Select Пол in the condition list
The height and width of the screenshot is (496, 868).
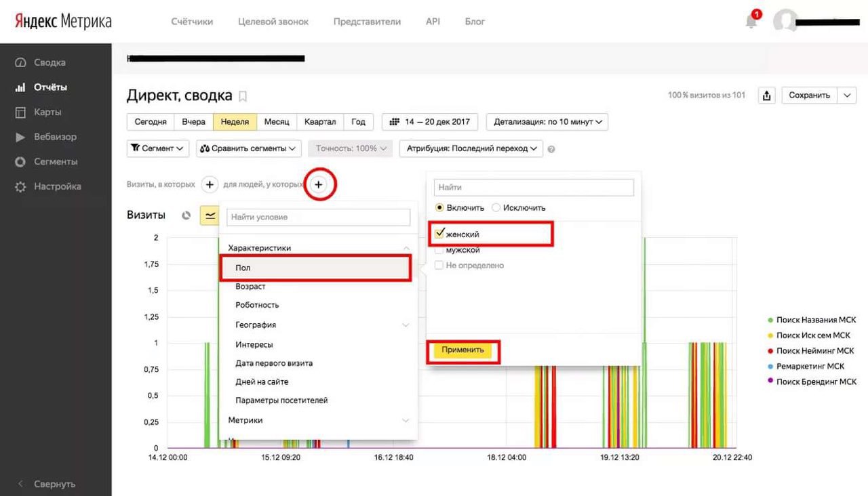pos(315,268)
